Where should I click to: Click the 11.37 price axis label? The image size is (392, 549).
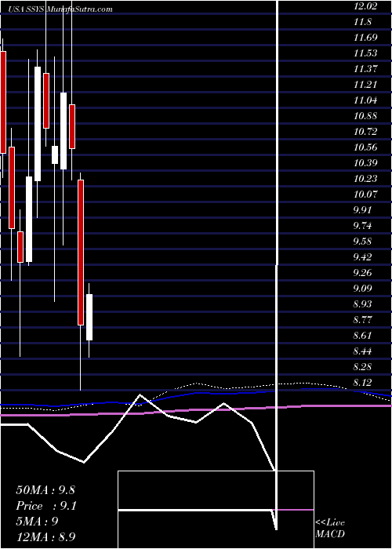click(x=365, y=69)
